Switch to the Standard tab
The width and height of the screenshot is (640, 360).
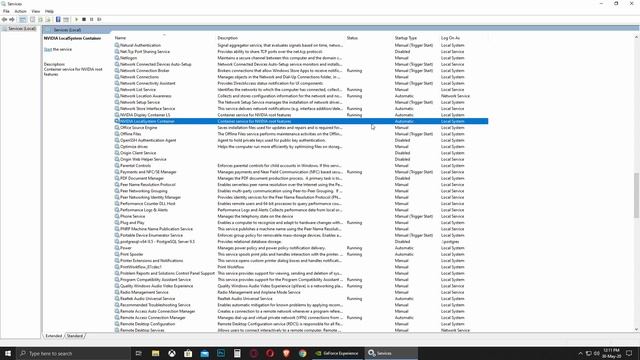(x=75, y=336)
